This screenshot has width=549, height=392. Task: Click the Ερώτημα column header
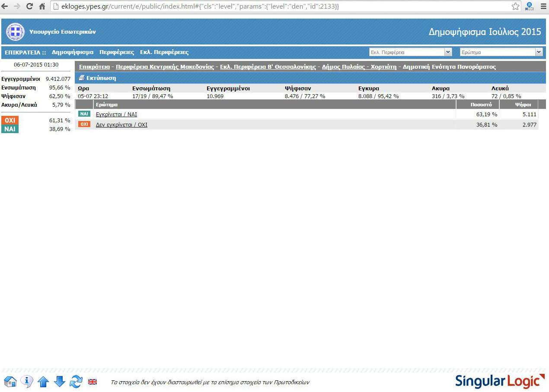click(x=274, y=105)
